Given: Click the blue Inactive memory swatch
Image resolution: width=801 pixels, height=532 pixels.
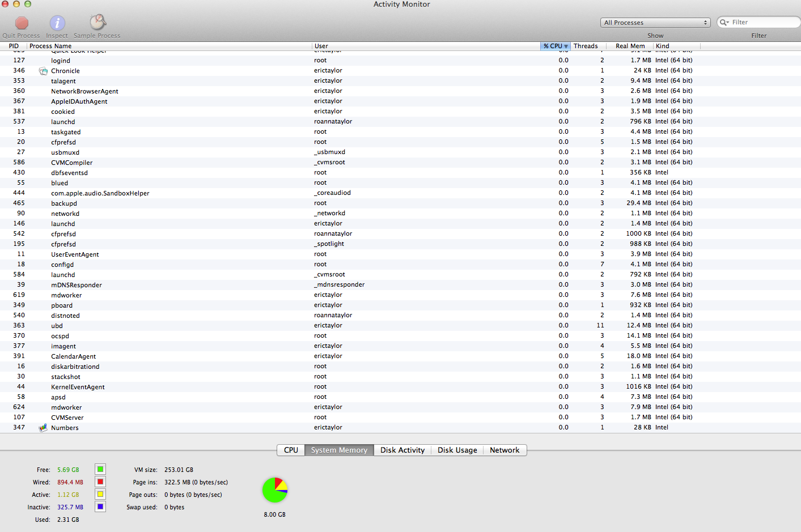Looking at the screenshot, I should point(100,507).
